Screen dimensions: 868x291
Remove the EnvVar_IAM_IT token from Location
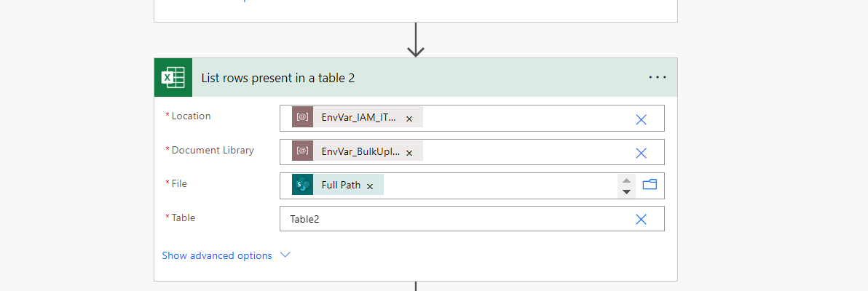409,119
